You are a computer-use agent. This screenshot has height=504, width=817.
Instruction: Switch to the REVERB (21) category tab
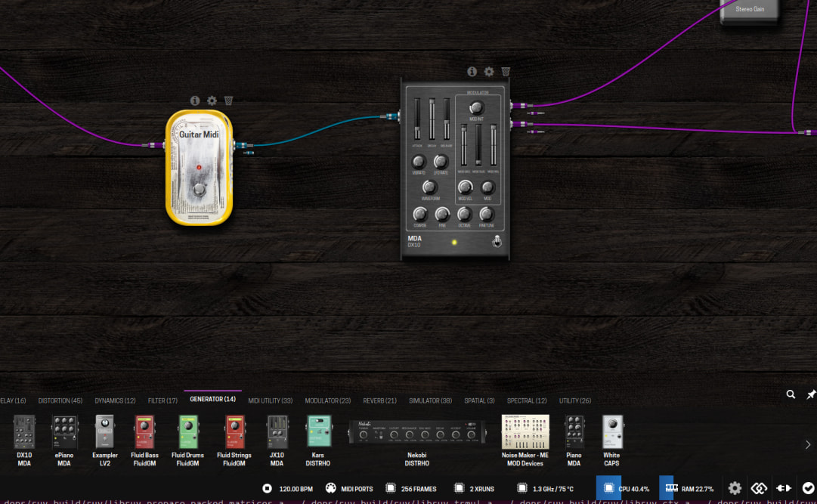[x=380, y=400]
